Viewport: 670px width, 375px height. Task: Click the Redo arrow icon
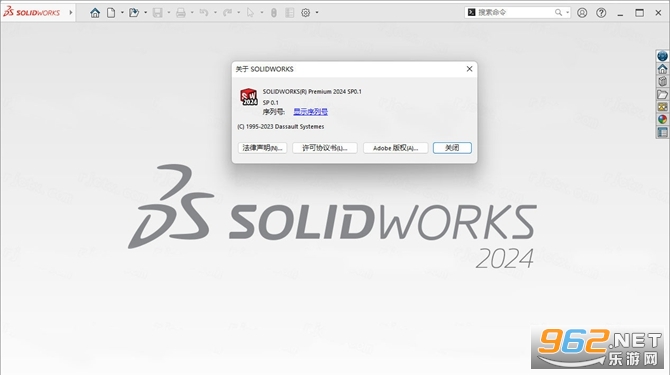click(227, 13)
